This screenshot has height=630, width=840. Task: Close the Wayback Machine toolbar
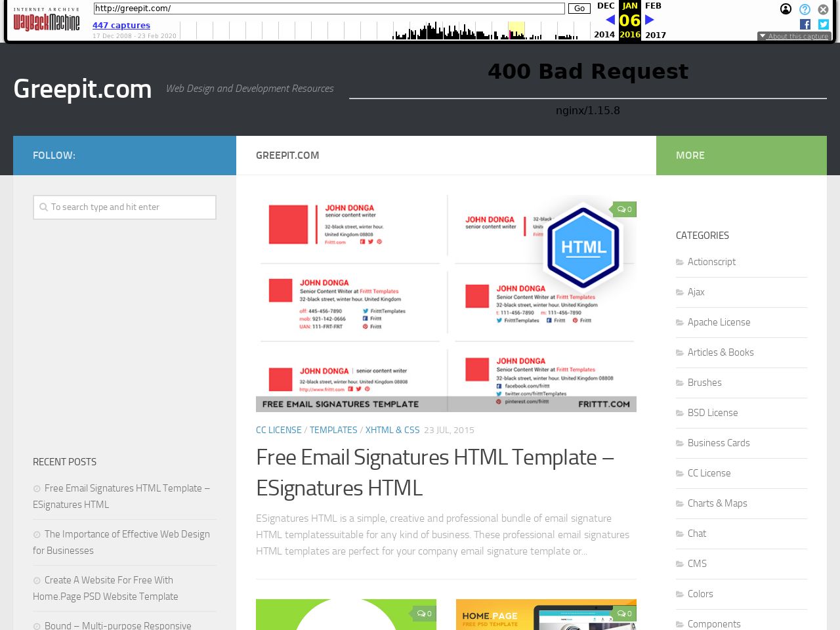(823, 10)
